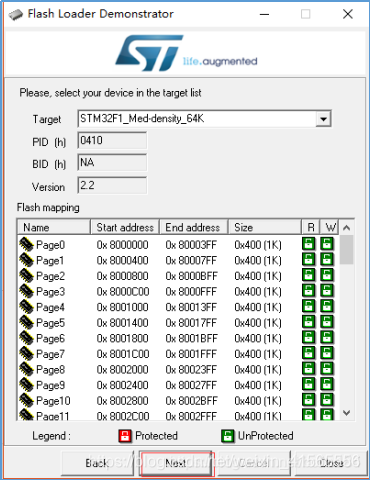This screenshot has height=480, width=370.
Task: Click the R column header
Action: tap(311, 227)
